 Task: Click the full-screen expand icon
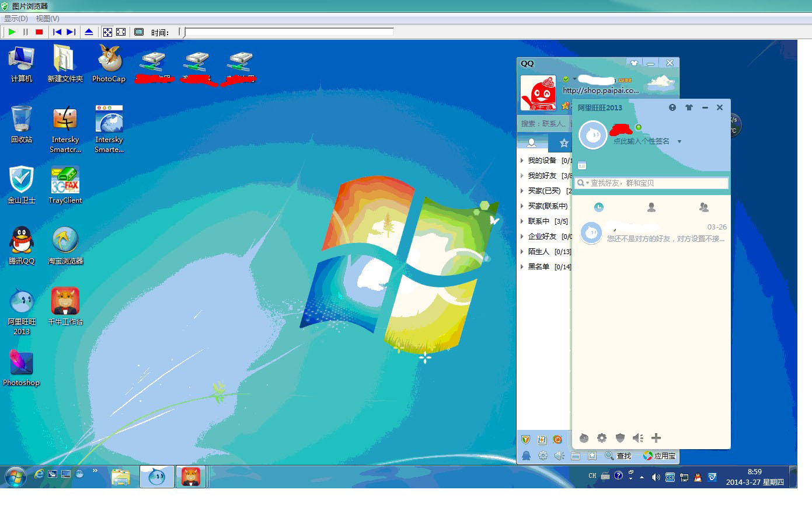point(121,32)
